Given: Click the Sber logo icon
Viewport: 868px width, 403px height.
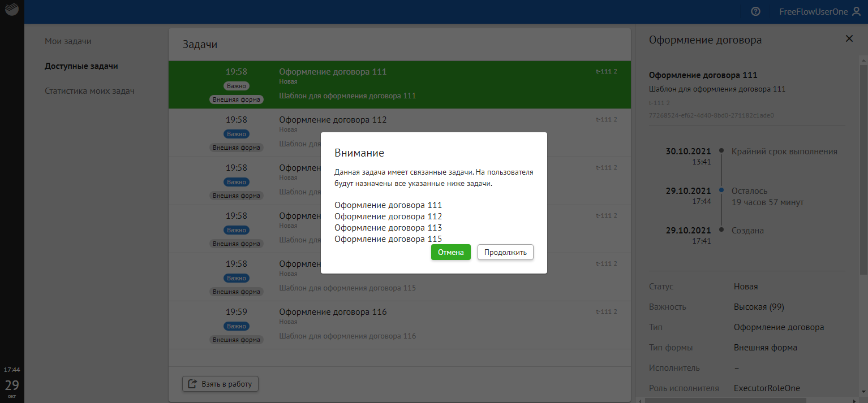Looking at the screenshot, I should [12, 11].
